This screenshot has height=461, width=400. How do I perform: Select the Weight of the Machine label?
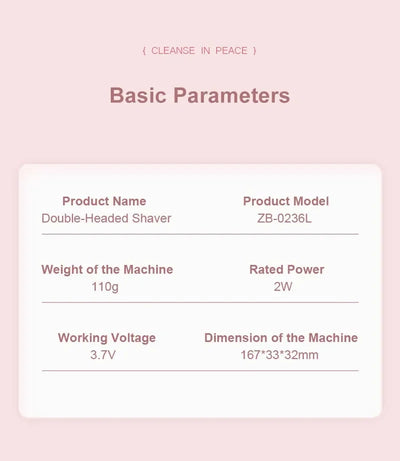pos(107,269)
